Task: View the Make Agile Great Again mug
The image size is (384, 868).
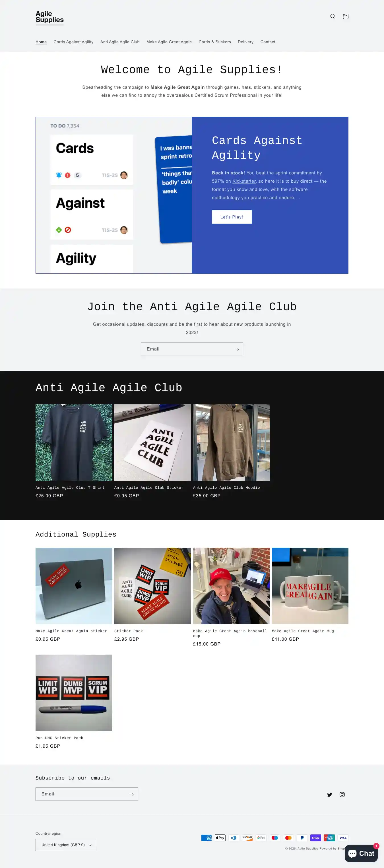Action: coord(310,586)
